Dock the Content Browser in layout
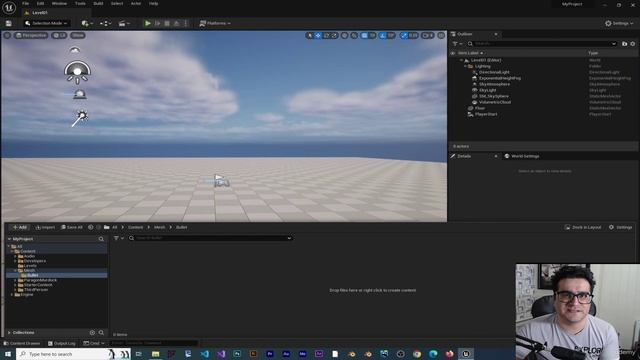Screen dimensions: 640x360 click(583, 227)
